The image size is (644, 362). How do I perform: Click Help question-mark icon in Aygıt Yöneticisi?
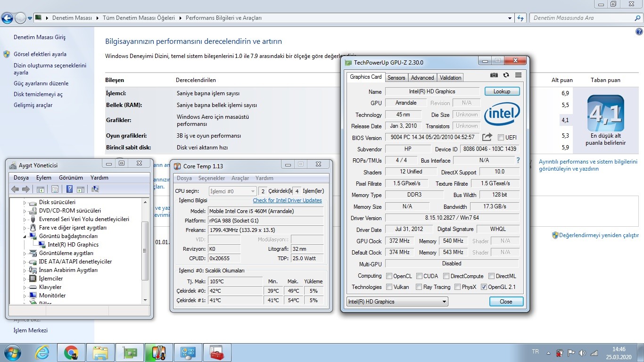tap(69, 189)
